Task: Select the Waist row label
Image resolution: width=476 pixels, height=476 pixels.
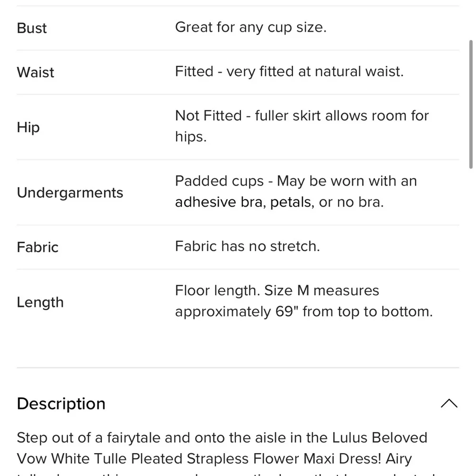Action: click(x=36, y=72)
